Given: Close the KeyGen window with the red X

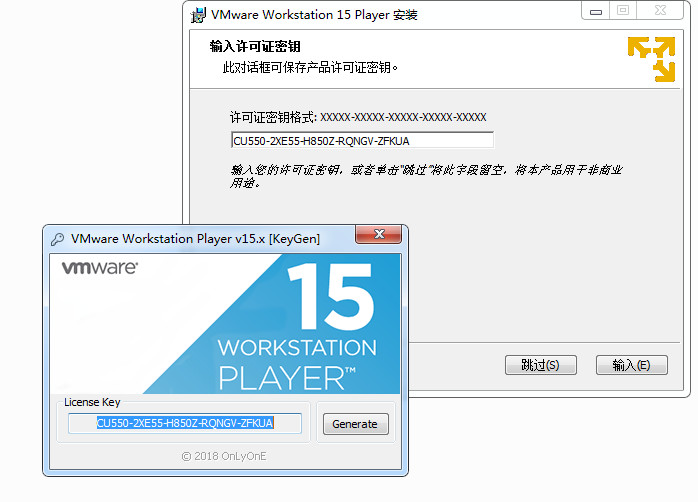Looking at the screenshot, I should [379, 234].
